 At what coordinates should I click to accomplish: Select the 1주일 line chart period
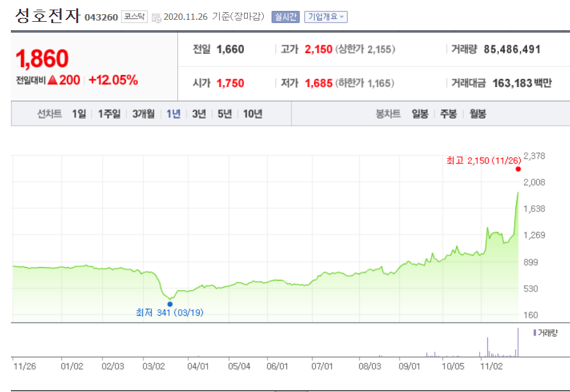pyautogui.click(x=109, y=114)
